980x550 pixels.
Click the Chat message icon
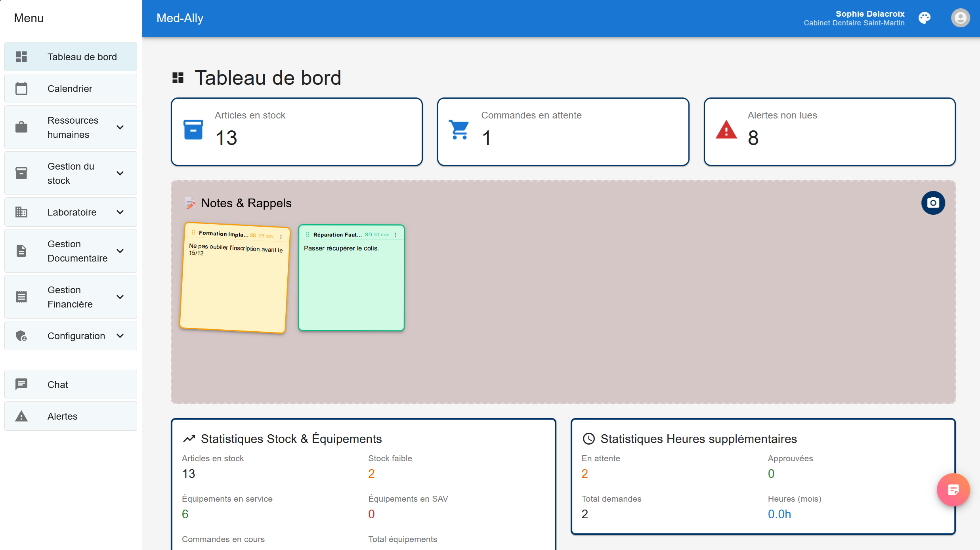point(21,384)
